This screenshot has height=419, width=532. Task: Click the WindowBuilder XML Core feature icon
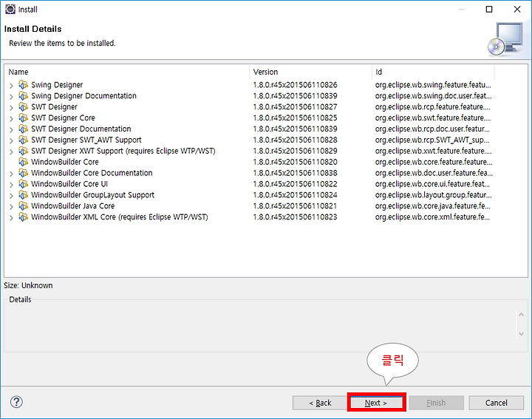click(x=24, y=217)
